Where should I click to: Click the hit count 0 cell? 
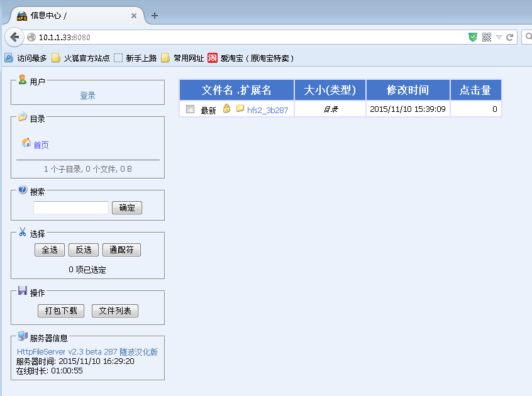point(475,109)
